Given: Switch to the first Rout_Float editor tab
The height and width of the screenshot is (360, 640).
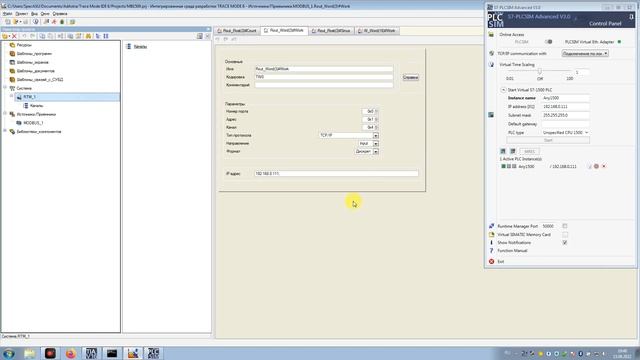Looking at the screenshot, I should point(237,31).
